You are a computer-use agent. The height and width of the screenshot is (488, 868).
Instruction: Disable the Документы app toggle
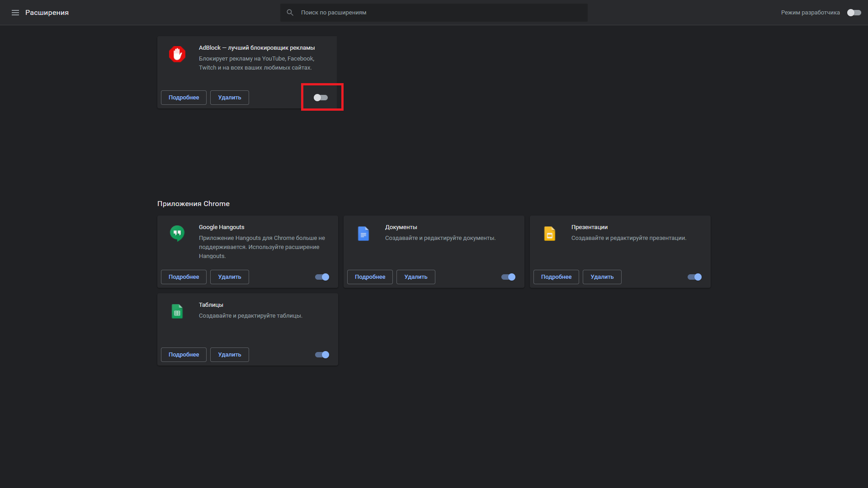click(508, 277)
